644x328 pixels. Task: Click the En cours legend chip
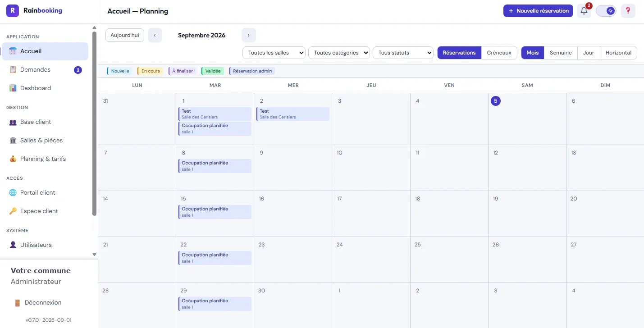click(x=150, y=71)
